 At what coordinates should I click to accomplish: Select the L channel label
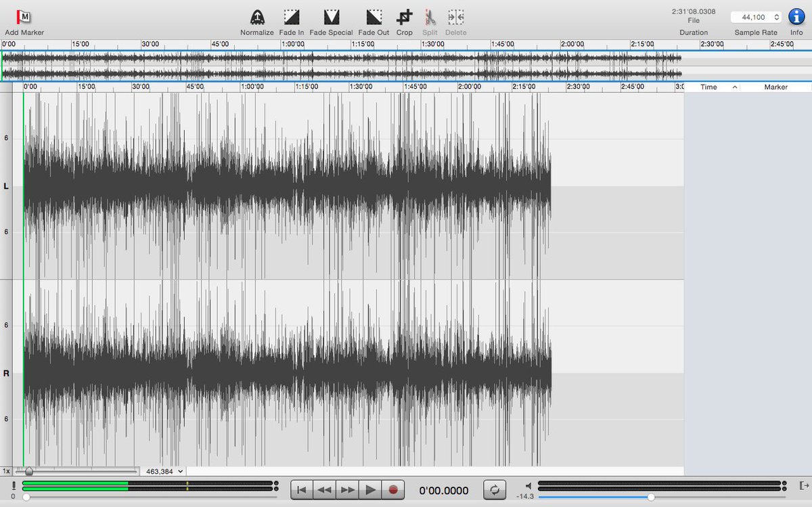point(6,185)
